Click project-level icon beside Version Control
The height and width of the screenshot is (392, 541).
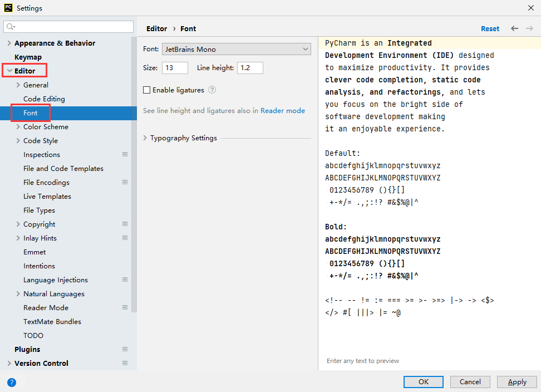coord(125,363)
